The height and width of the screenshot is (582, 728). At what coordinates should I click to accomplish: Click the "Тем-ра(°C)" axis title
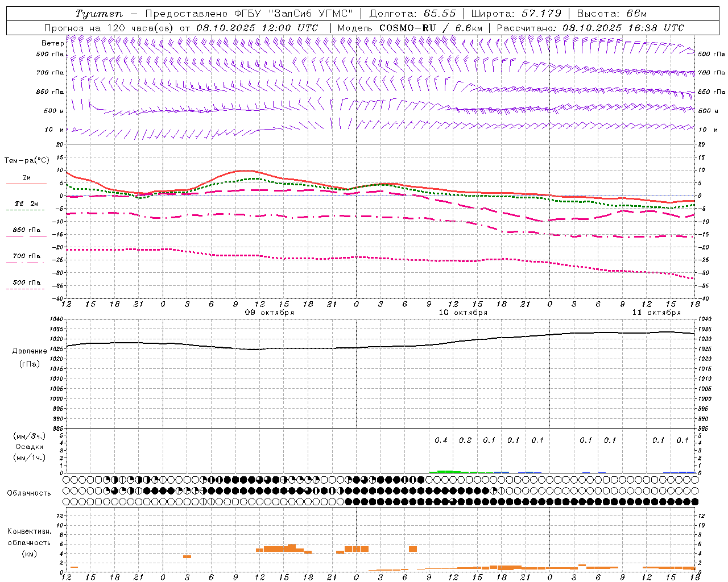pos(27,161)
